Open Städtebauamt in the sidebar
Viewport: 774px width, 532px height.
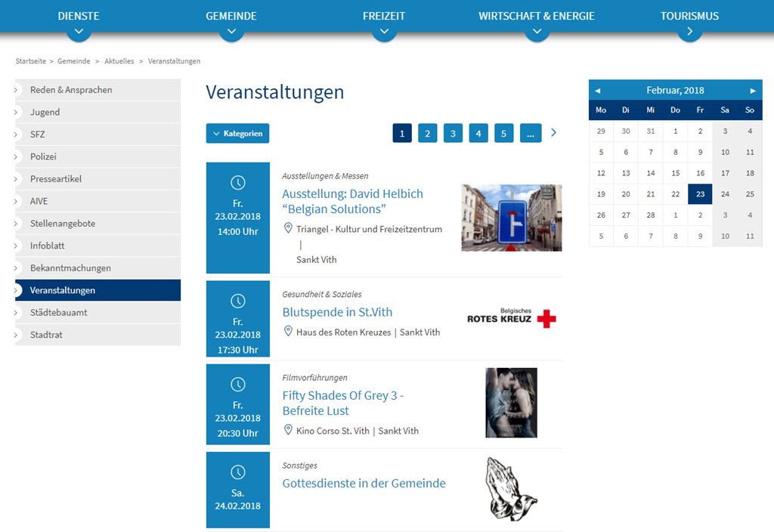[98, 312]
